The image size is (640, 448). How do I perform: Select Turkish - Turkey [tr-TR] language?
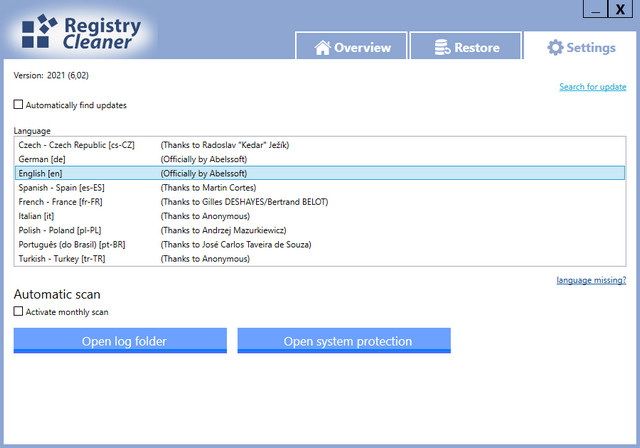click(320, 259)
